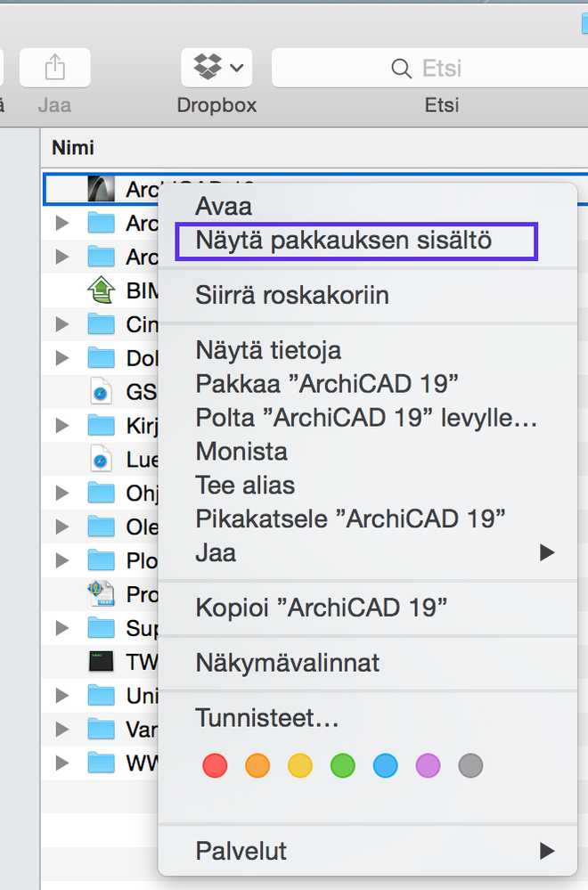
Task: Pick the green tag color
Action: point(343,765)
